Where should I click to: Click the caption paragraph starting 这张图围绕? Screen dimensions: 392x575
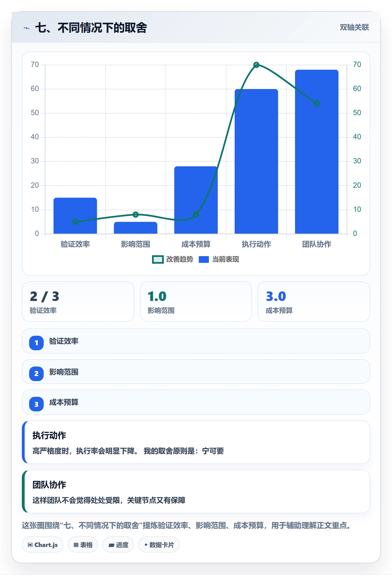pyautogui.click(x=186, y=525)
